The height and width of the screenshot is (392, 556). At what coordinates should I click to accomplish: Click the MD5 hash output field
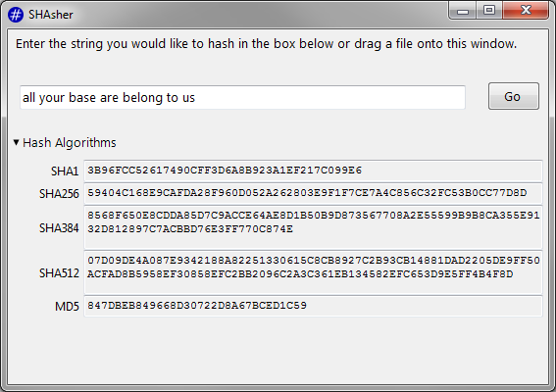(313, 306)
